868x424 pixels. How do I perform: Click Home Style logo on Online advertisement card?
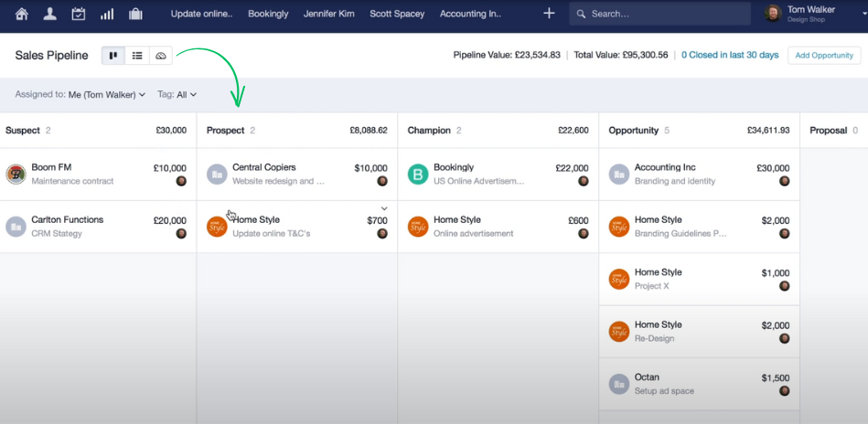click(418, 227)
